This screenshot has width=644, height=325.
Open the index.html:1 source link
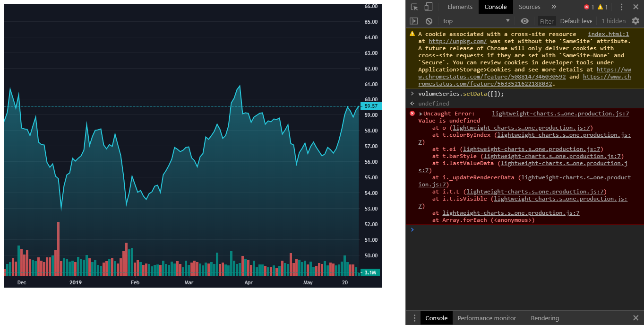coord(608,34)
